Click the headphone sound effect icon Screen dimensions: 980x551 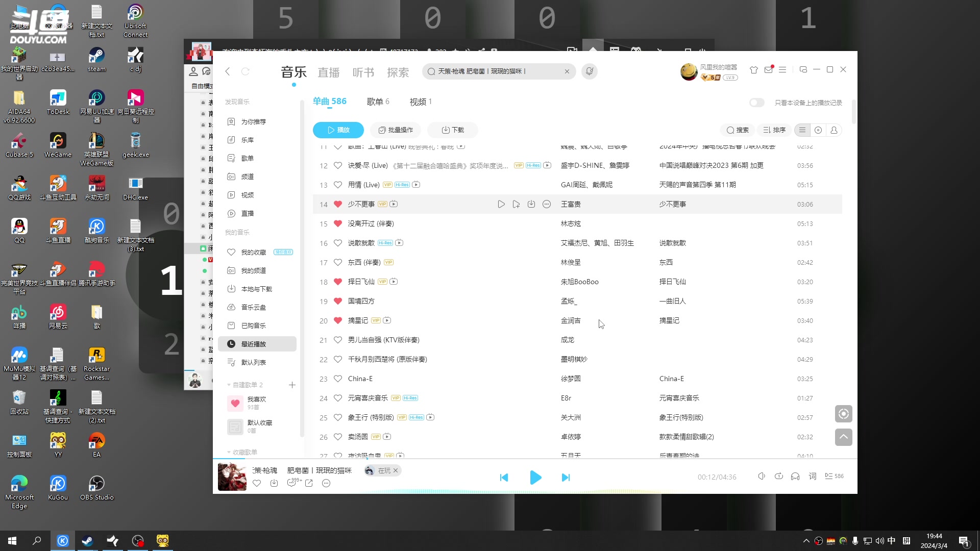795,477
